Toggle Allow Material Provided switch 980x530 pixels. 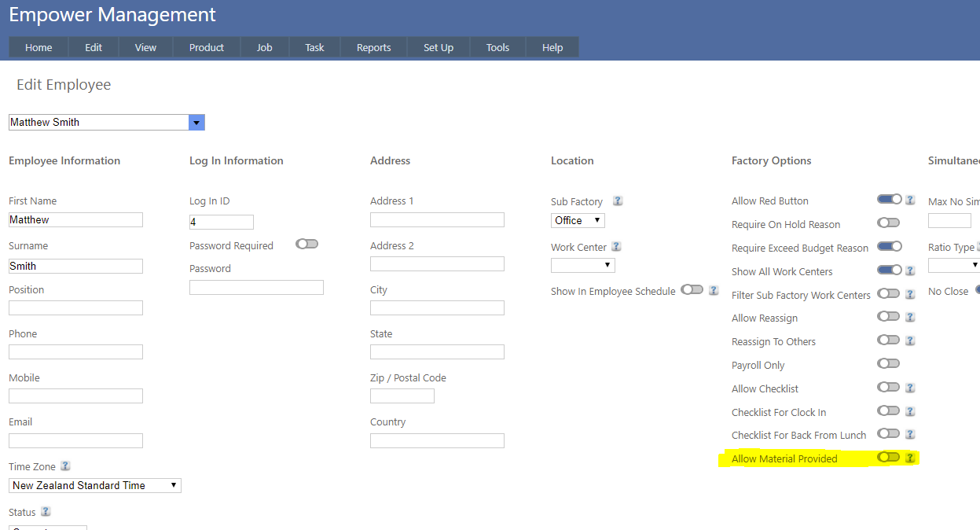click(888, 458)
